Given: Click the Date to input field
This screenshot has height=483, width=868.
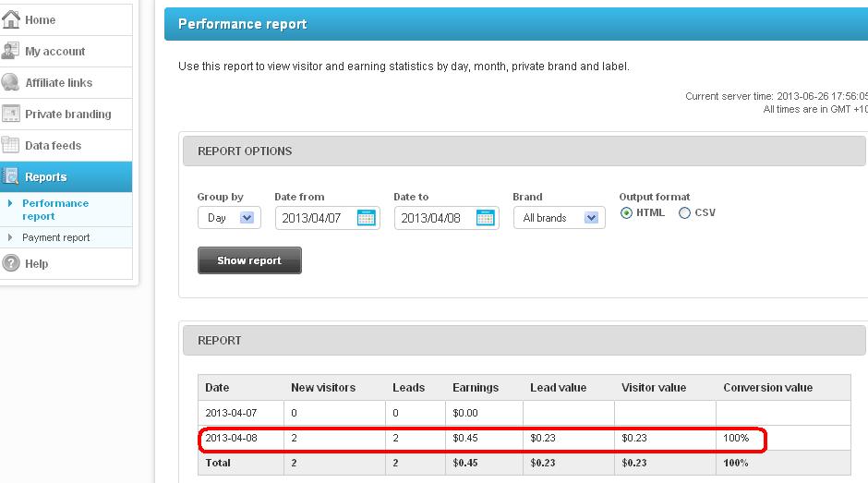Looking at the screenshot, I should pyautogui.click(x=447, y=218).
